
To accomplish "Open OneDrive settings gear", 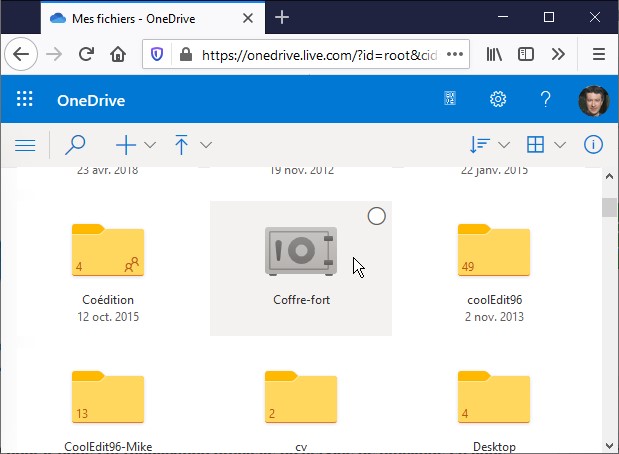I will click(x=497, y=100).
